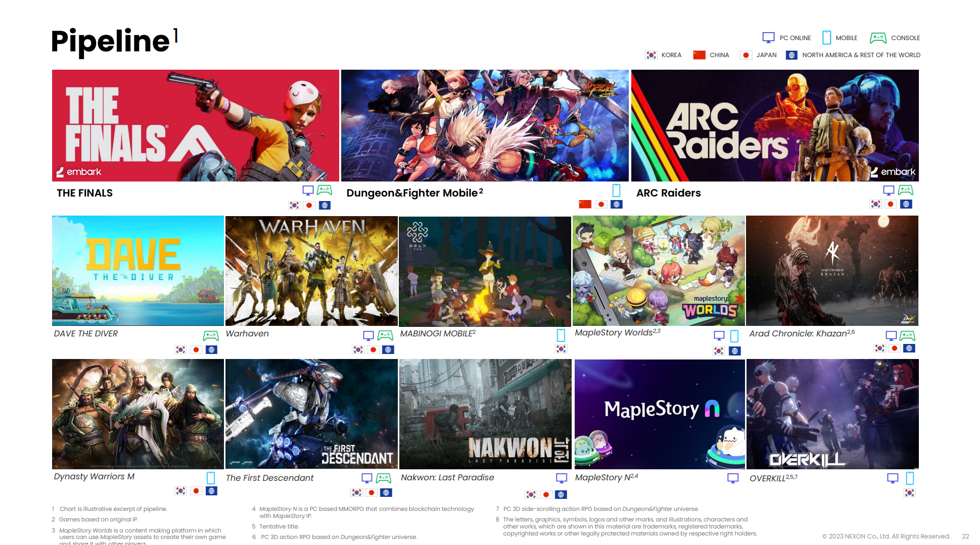Click the Warhaven game thumbnail
The height and width of the screenshot is (545, 980).
pos(311,271)
